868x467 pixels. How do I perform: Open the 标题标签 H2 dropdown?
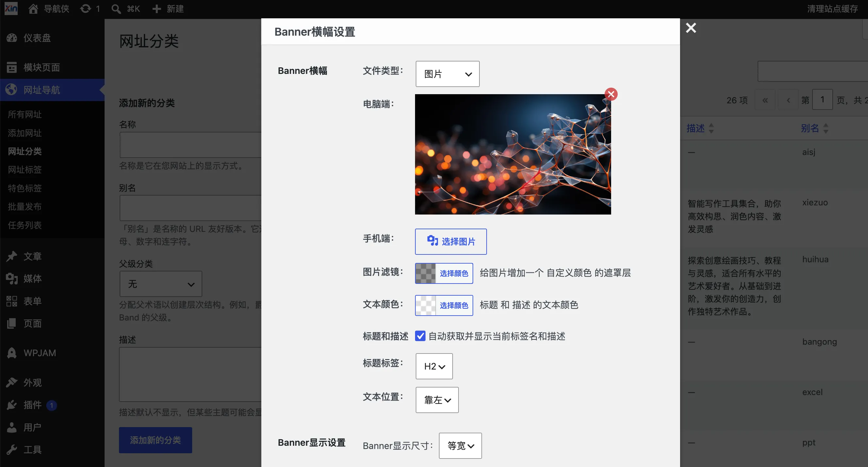coord(434,366)
